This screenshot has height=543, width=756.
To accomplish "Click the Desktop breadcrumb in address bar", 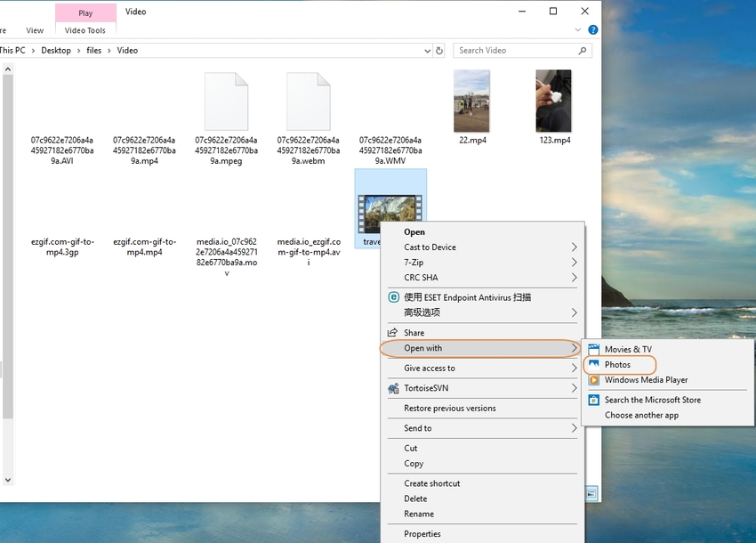I will (x=56, y=51).
